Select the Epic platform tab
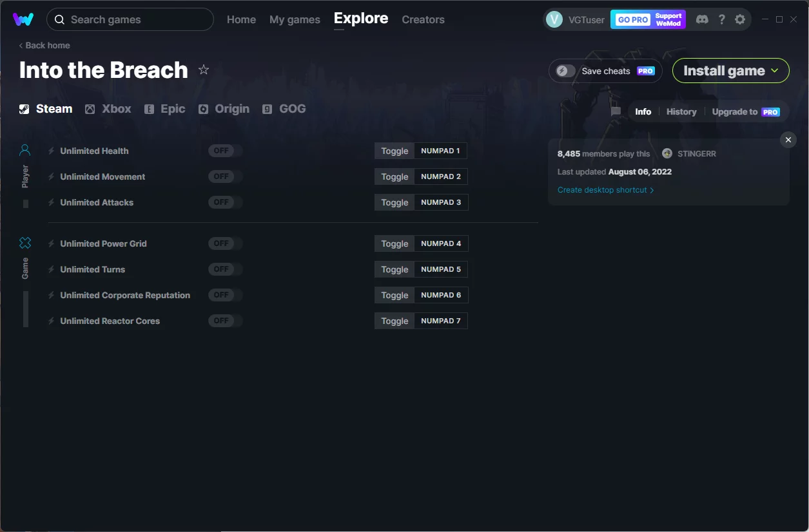This screenshot has height=532, width=809. click(165, 109)
